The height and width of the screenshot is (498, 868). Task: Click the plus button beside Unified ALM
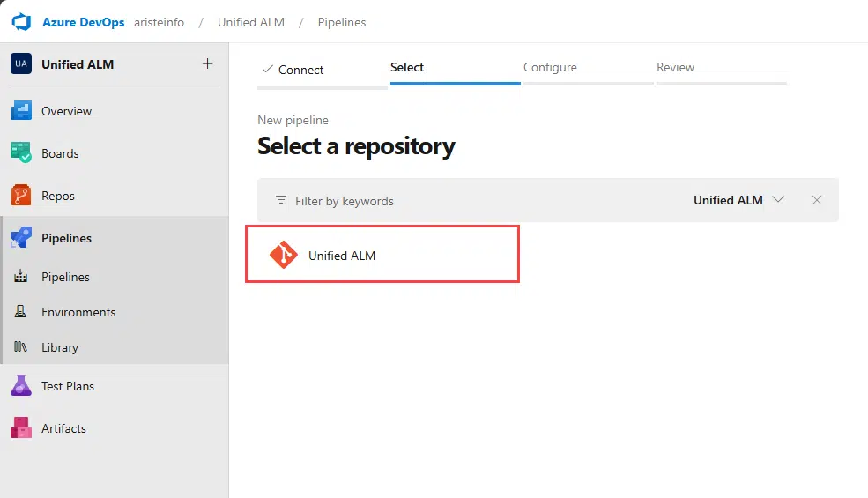tap(207, 63)
